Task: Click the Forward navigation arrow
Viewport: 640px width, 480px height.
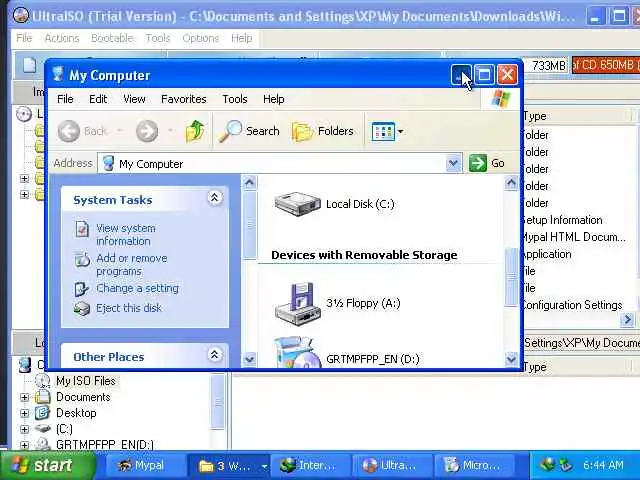Action: tap(147, 131)
